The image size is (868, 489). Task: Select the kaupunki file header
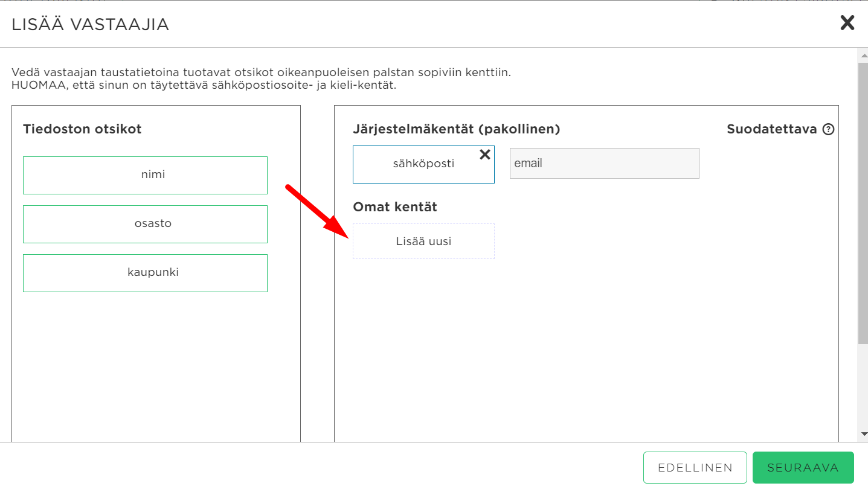click(x=145, y=273)
